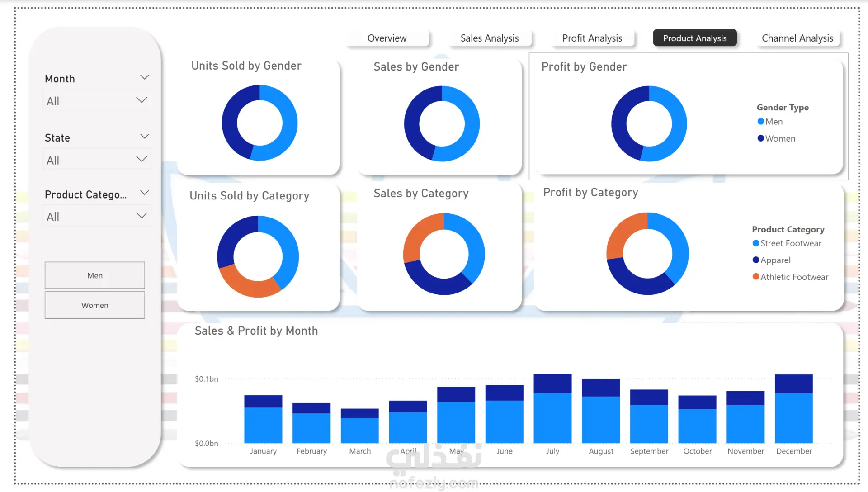The width and height of the screenshot is (868, 492).
Task: Collapse the Product Category slicer chevron
Action: tap(145, 193)
